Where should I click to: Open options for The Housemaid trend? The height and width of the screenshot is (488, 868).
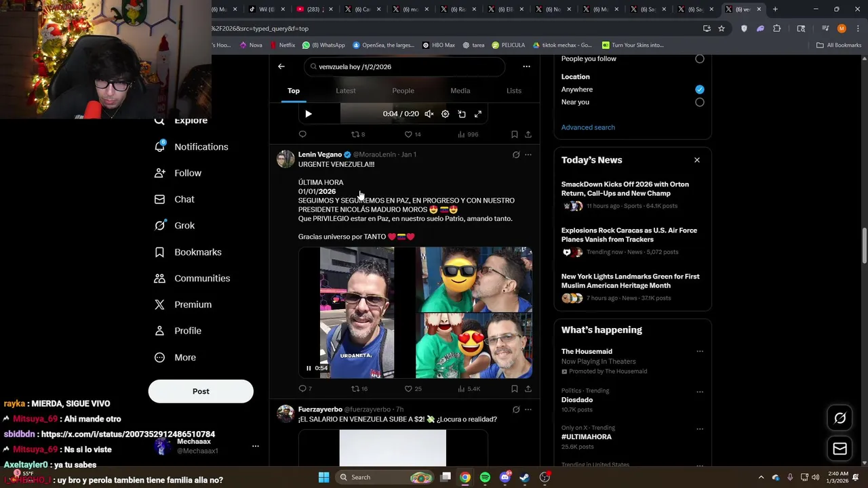700,351
